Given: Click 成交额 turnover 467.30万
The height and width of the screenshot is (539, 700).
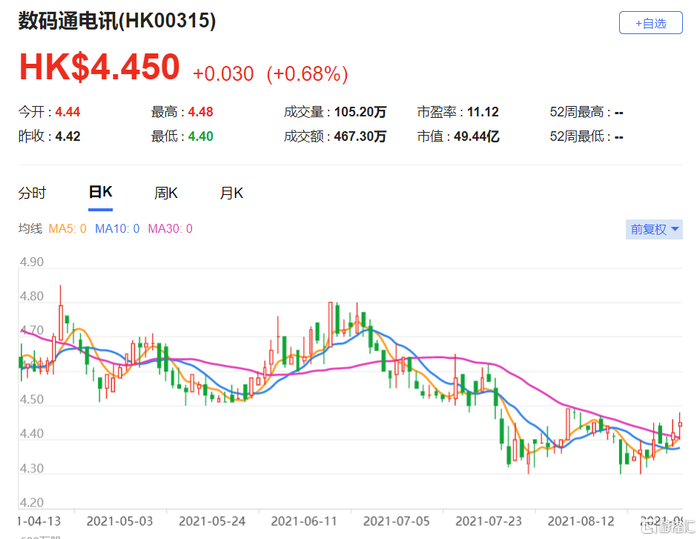Looking at the screenshot, I should coord(360,136).
